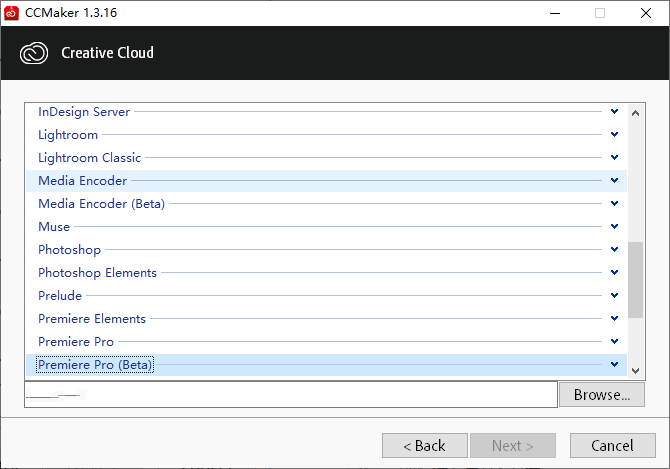Select Premiere Elements in the list

92,319
